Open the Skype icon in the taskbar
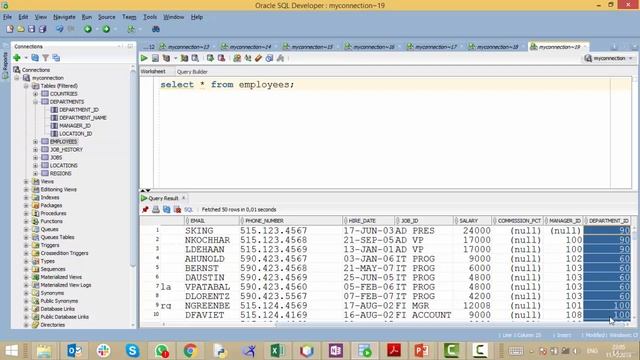Viewport: 640px width, 360px height. click(132, 351)
